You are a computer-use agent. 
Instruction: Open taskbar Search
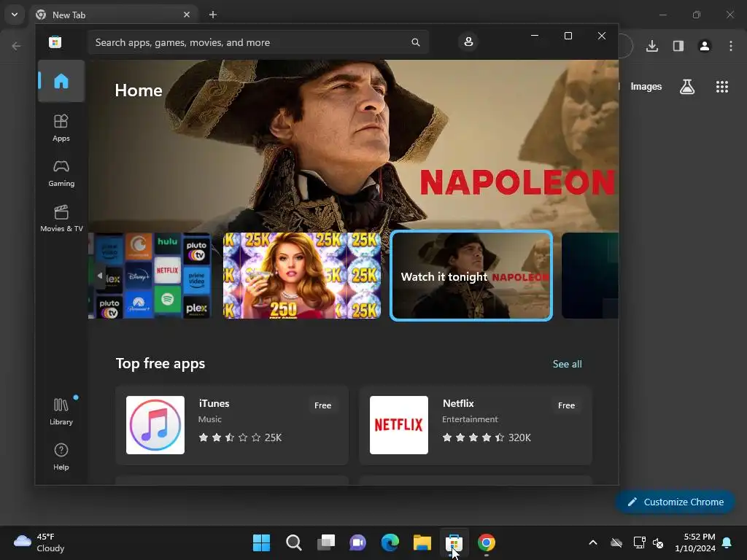coord(293,542)
